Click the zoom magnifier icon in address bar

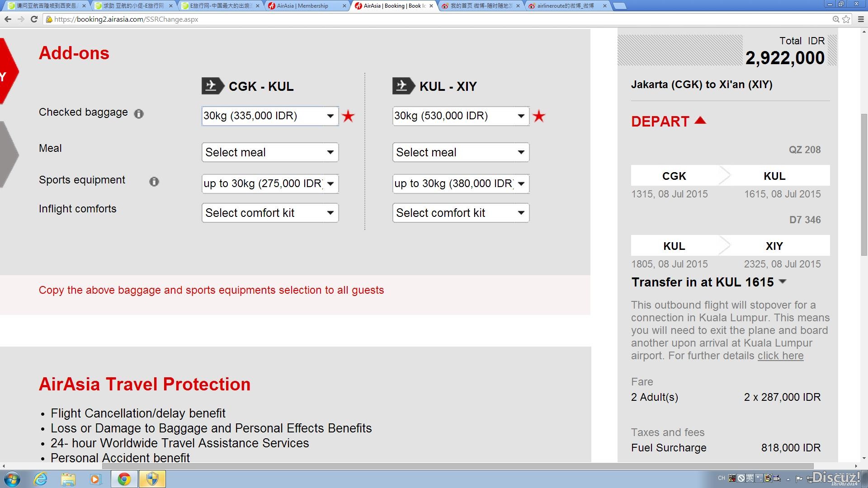click(836, 19)
